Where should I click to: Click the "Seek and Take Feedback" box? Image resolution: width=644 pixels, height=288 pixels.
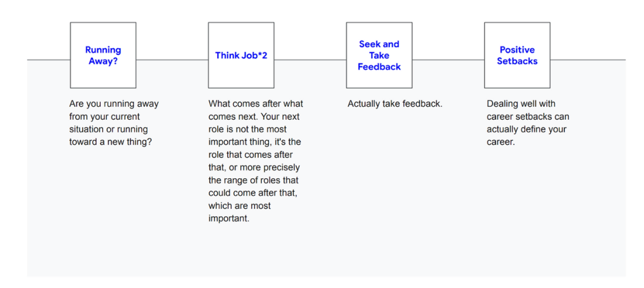(379, 55)
